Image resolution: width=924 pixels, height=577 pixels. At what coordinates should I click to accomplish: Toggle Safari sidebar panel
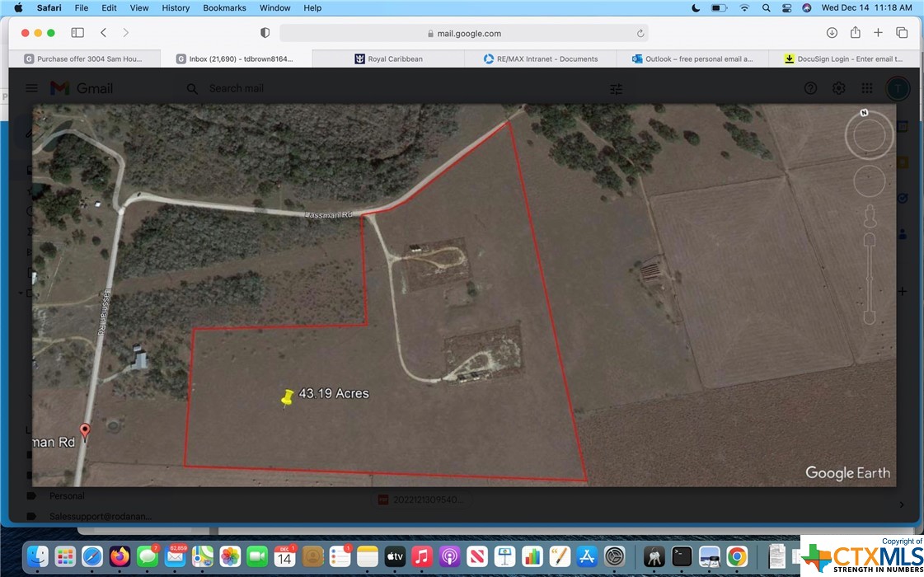(x=77, y=33)
